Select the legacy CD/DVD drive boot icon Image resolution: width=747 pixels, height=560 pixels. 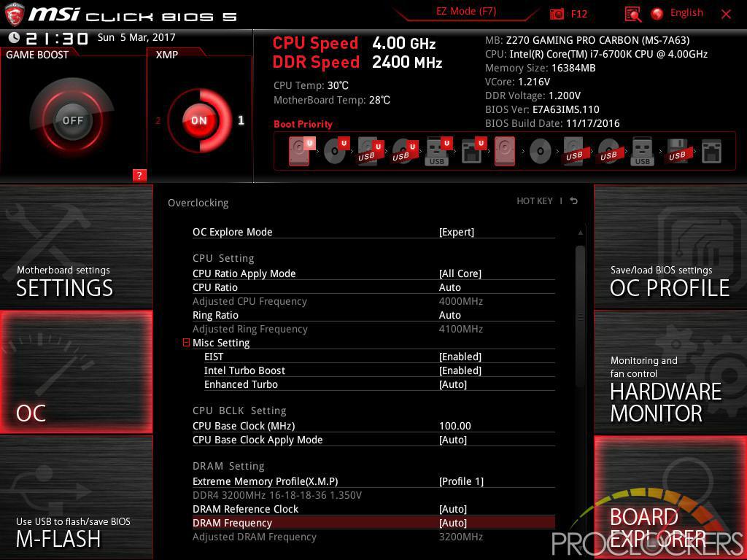tap(541, 152)
